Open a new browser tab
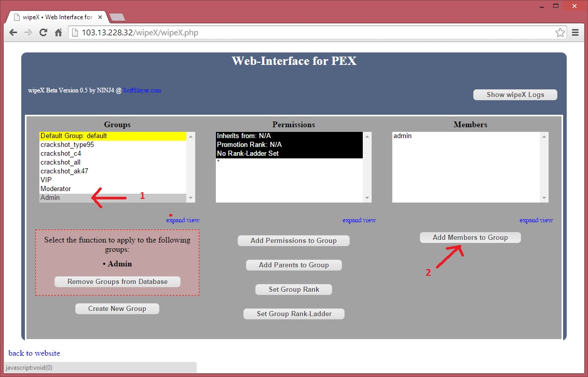The image size is (588, 377). point(117,17)
